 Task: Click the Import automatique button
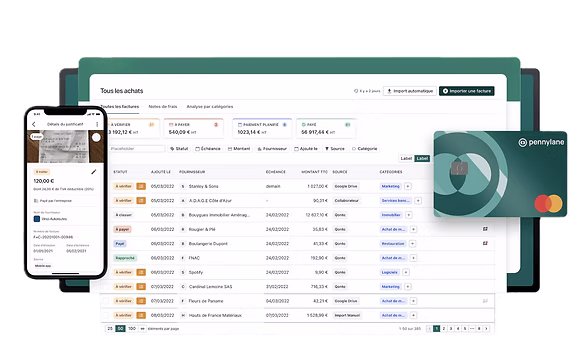pyautogui.click(x=410, y=91)
